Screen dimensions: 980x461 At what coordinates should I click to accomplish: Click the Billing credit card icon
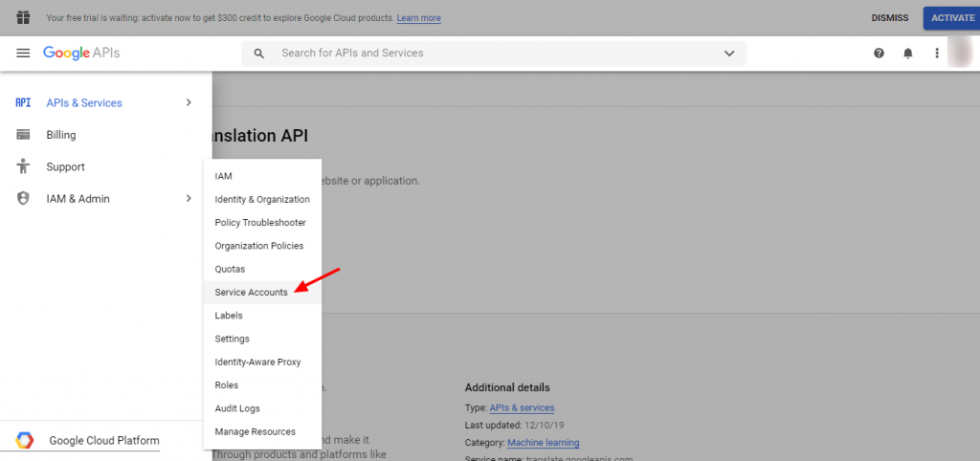pos(23,134)
